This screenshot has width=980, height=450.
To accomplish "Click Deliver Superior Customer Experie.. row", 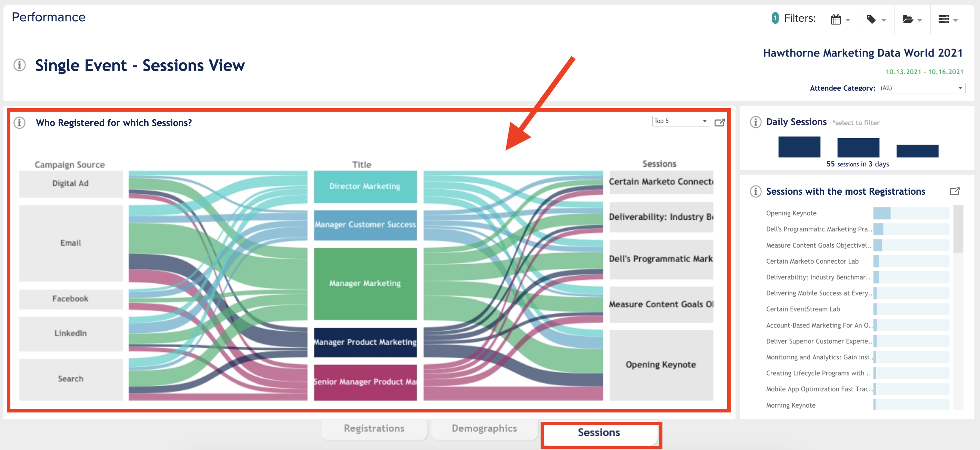I will [857, 341].
